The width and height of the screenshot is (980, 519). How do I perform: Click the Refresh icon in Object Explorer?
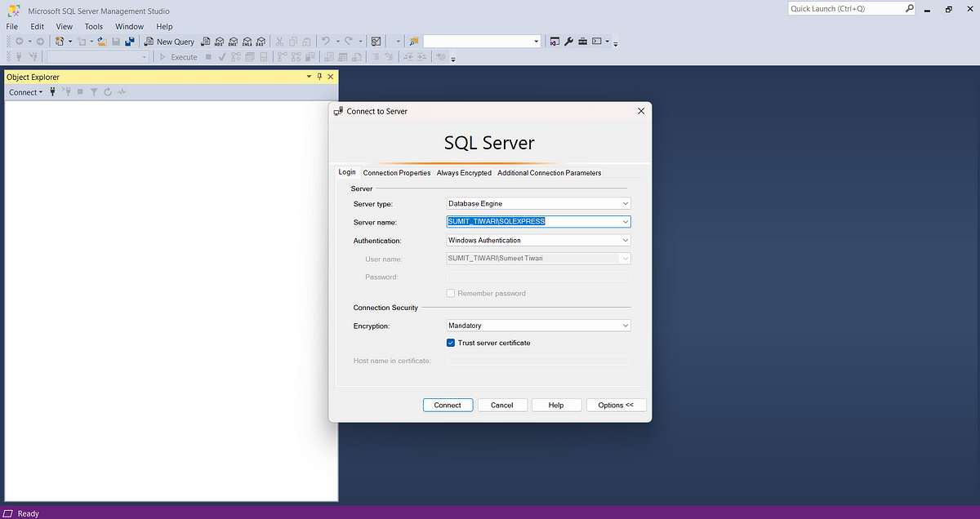tap(107, 92)
